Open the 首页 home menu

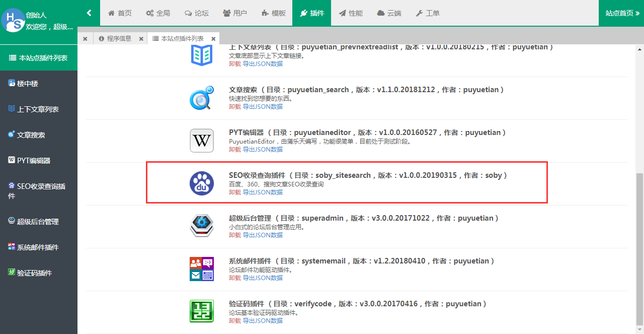pos(120,13)
